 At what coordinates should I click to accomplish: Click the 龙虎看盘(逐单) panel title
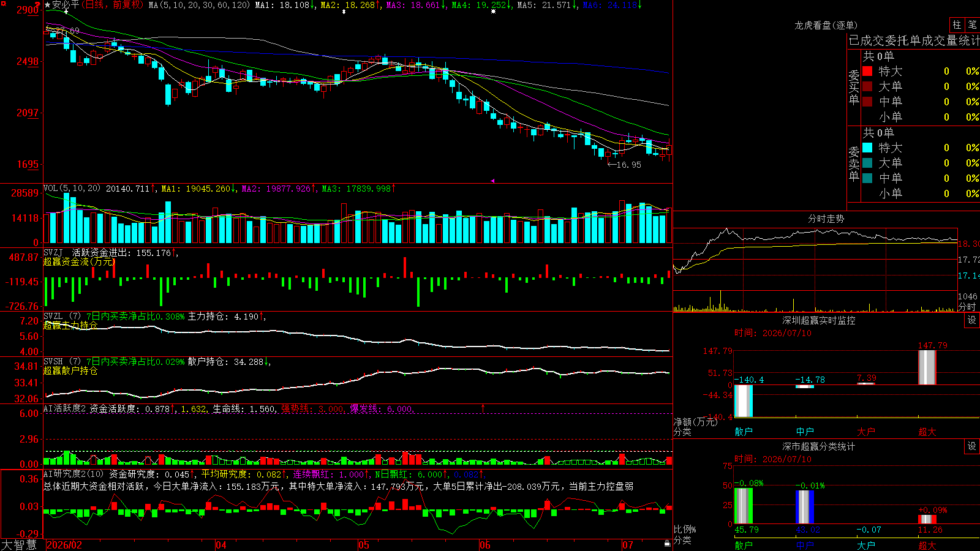826,25
